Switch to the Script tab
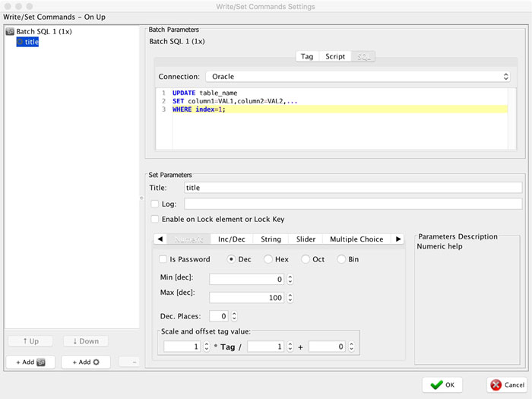 click(x=335, y=57)
